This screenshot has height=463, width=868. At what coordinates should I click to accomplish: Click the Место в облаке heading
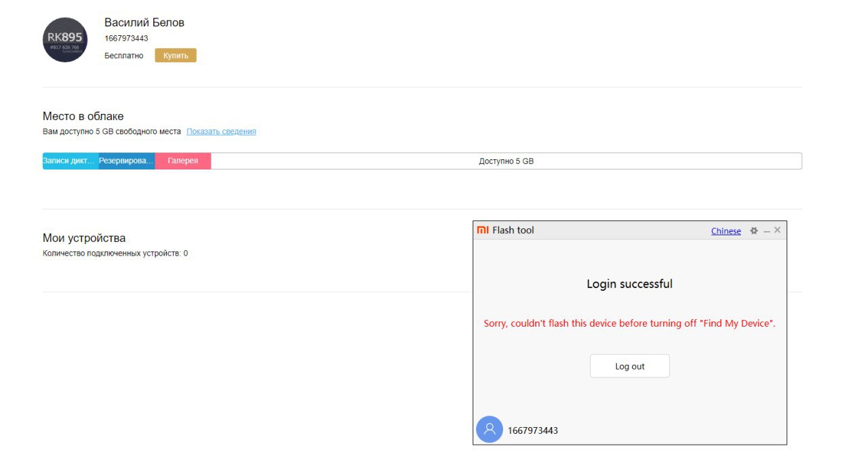click(x=83, y=116)
